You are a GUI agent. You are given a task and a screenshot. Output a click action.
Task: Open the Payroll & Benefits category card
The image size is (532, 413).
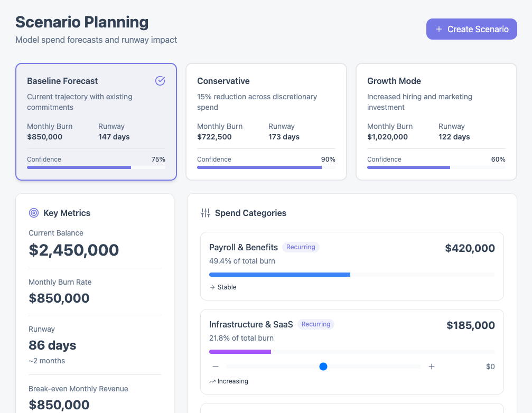tap(352, 266)
